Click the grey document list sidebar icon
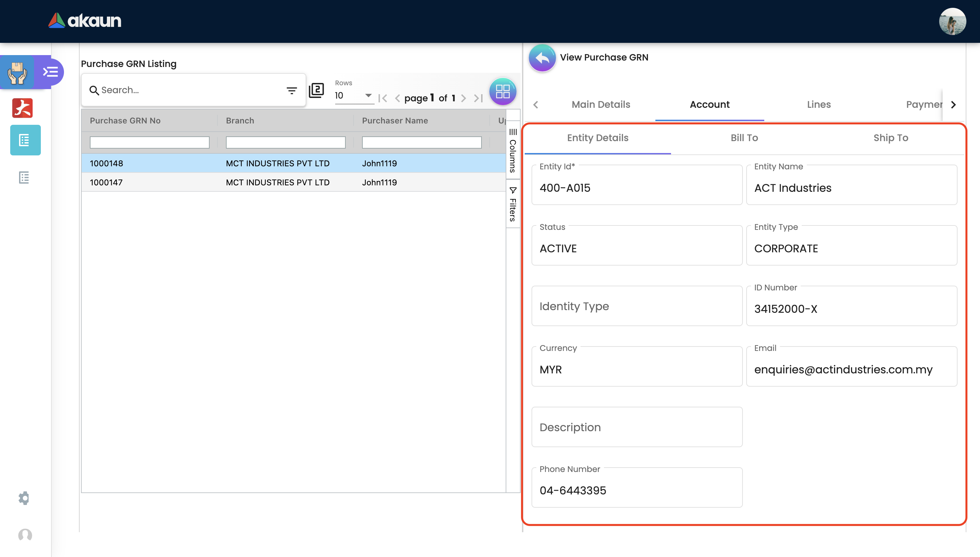The height and width of the screenshot is (557, 980). (24, 178)
